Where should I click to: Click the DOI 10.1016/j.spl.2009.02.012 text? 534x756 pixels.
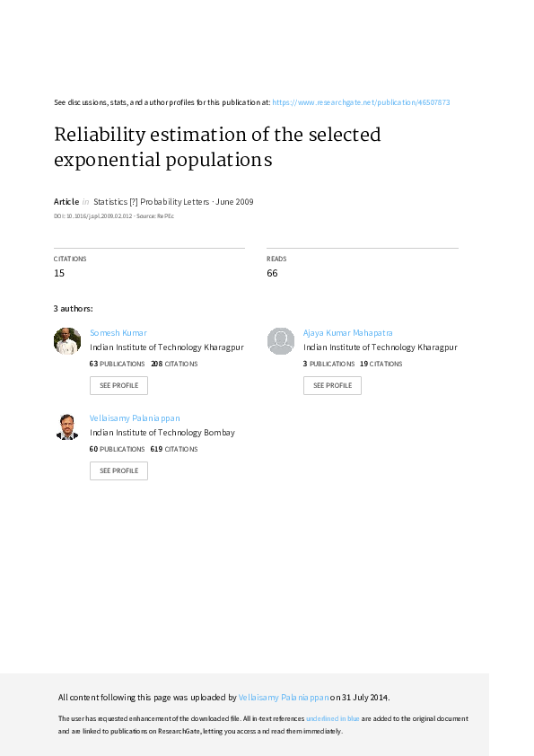point(93,216)
